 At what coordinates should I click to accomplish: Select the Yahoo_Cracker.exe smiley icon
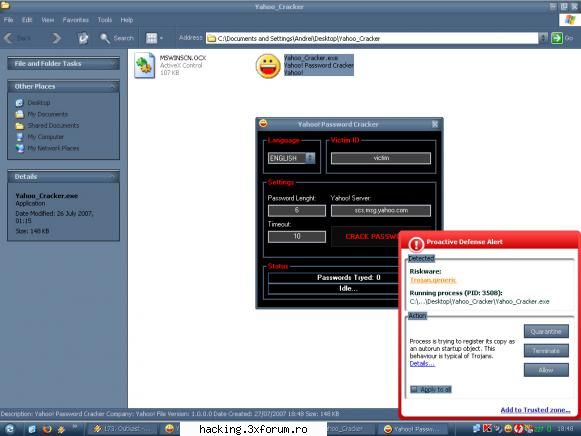pos(268,66)
